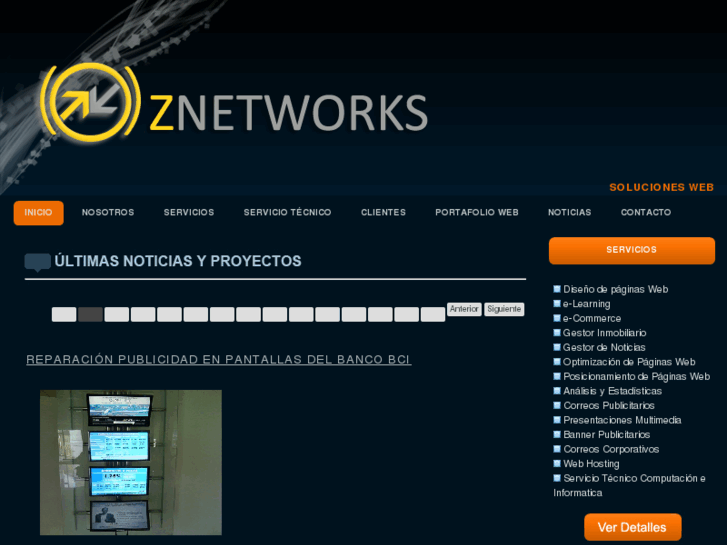Image resolution: width=727 pixels, height=545 pixels.
Task: Click the orange SERVICIOS sidebar button
Action: pos(631,250)
